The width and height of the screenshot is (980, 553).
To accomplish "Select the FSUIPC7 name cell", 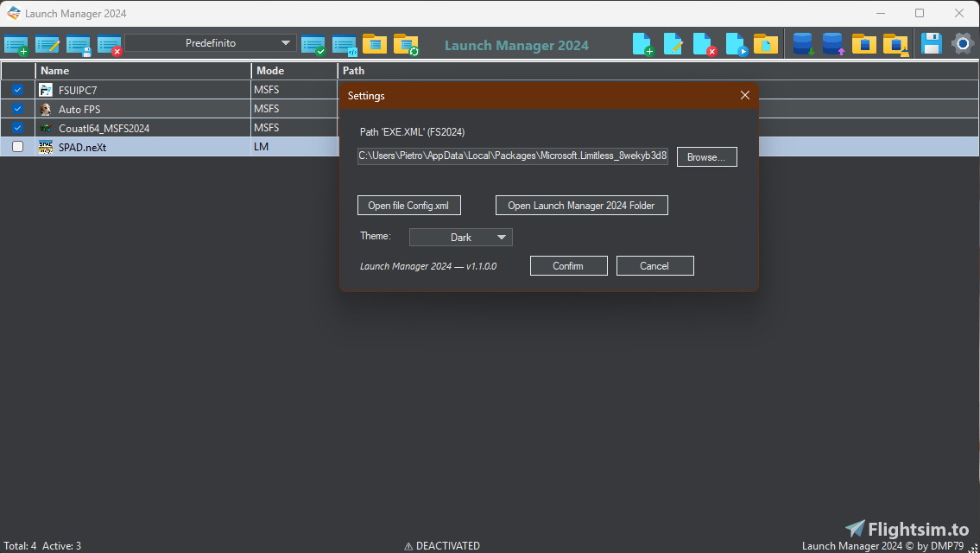I will click(x=143, y=90).
